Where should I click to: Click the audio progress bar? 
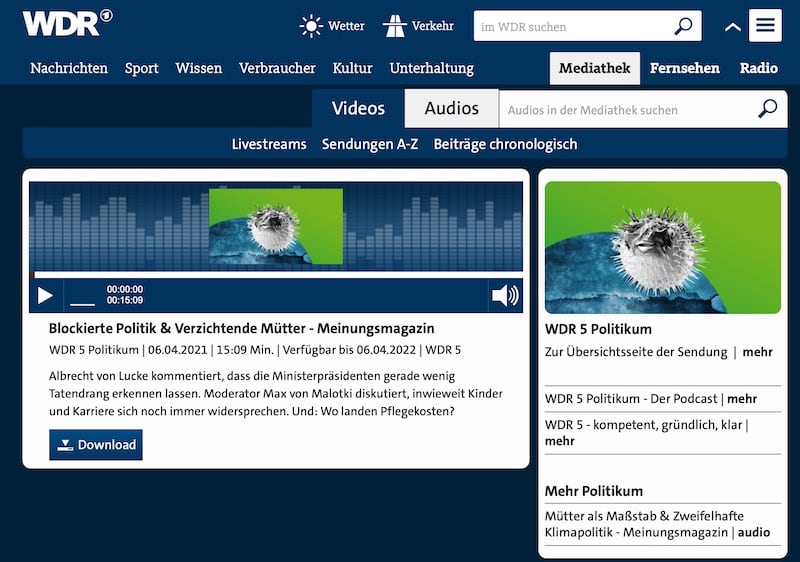click(x=276, y=274)
